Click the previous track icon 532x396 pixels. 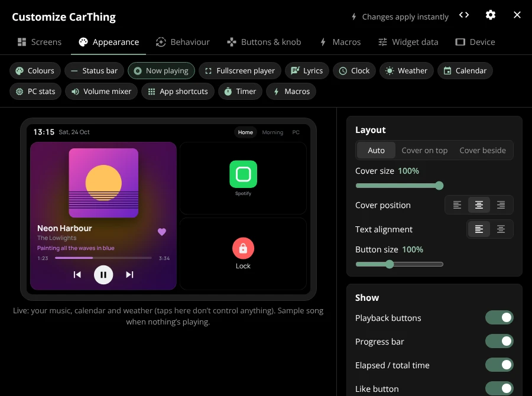coord(77,274)
